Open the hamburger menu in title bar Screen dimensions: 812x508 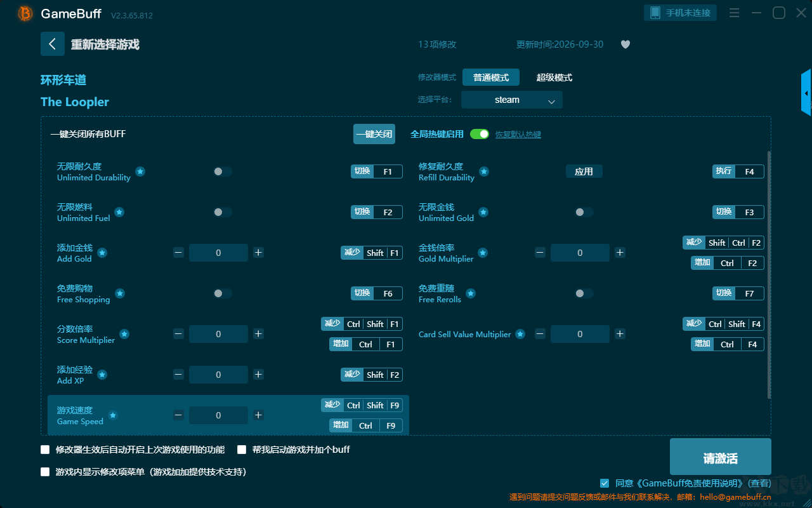tap(734, 13)
